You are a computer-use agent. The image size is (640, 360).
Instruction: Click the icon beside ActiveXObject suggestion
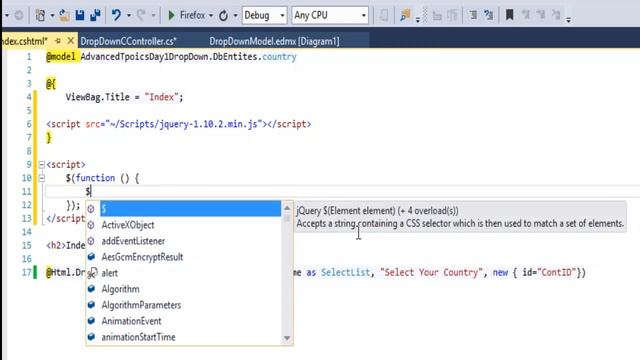[x=91, y=225]
